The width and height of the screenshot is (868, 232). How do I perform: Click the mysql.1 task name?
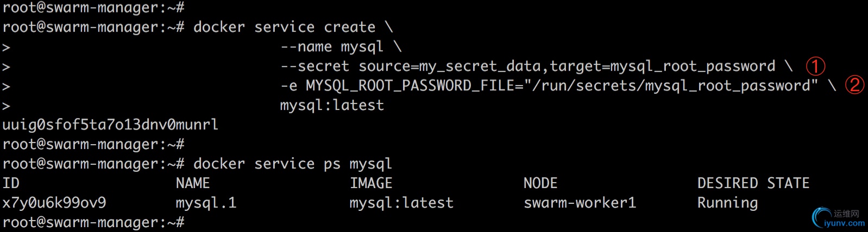(x=206, y=203)
